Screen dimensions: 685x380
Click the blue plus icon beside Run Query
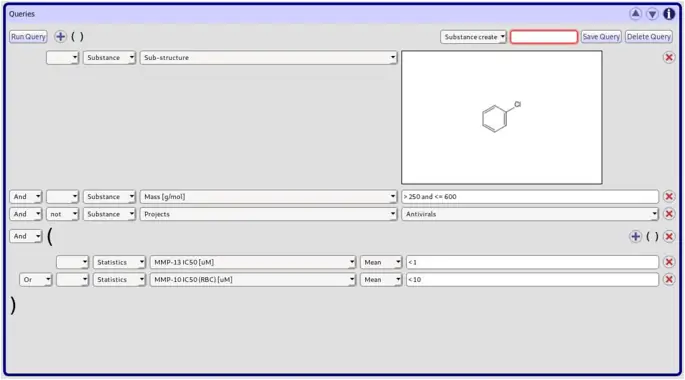coord(60,37)
